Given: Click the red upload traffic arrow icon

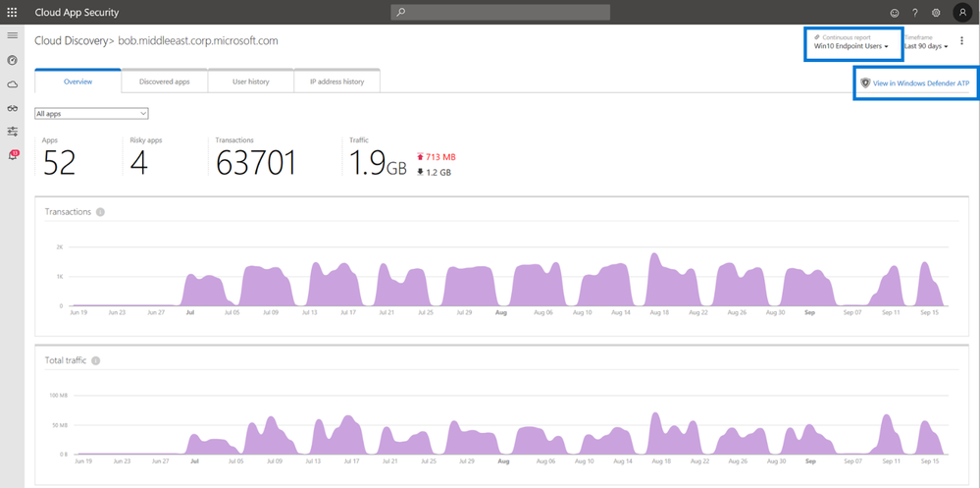Looking at the screenshot, I should 420,156.
